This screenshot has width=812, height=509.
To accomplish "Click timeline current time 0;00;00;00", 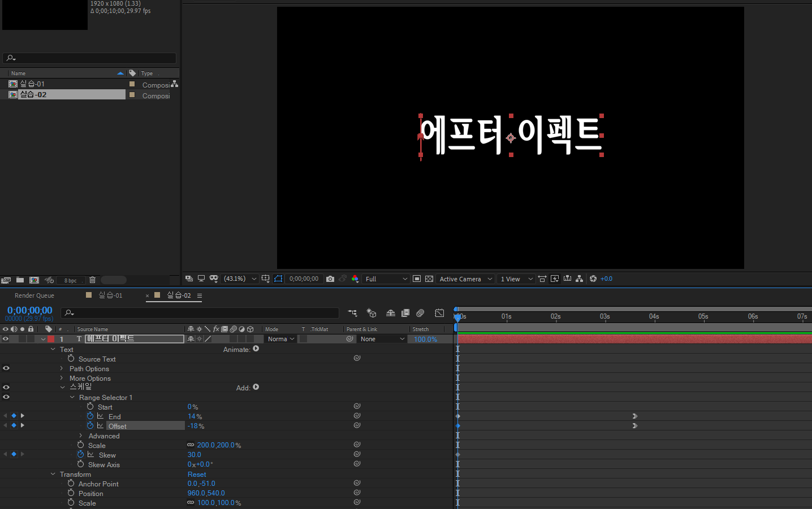I will point(29,311).
